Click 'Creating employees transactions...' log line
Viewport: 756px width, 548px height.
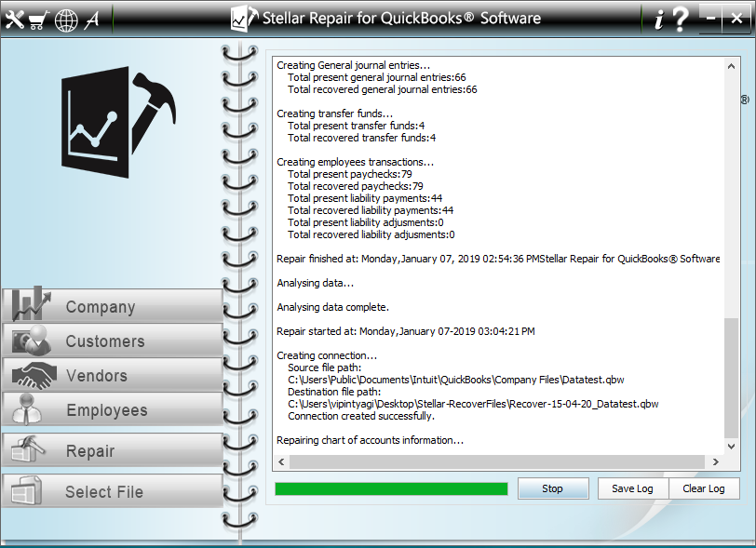(x=356, y=162)
